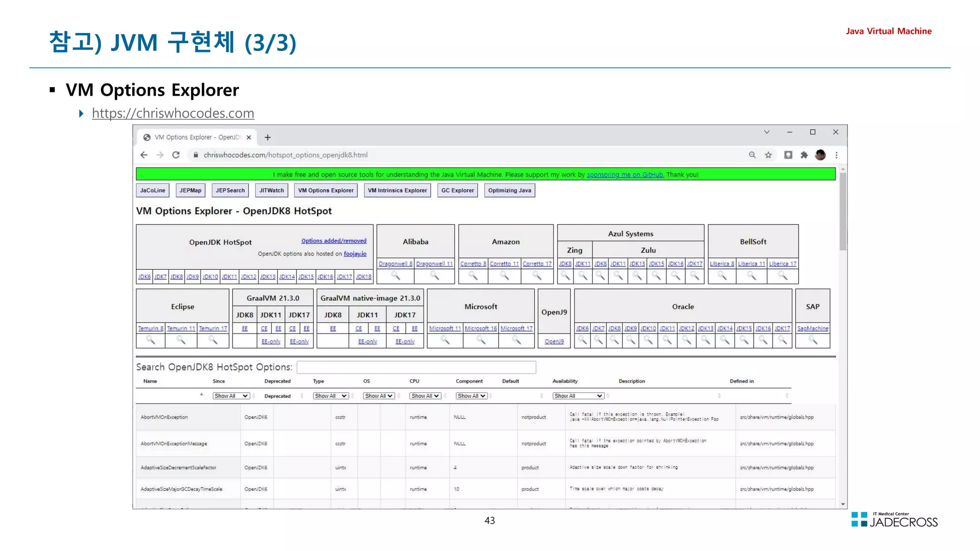Reload the page with the refresh icon

pos(176,155)
